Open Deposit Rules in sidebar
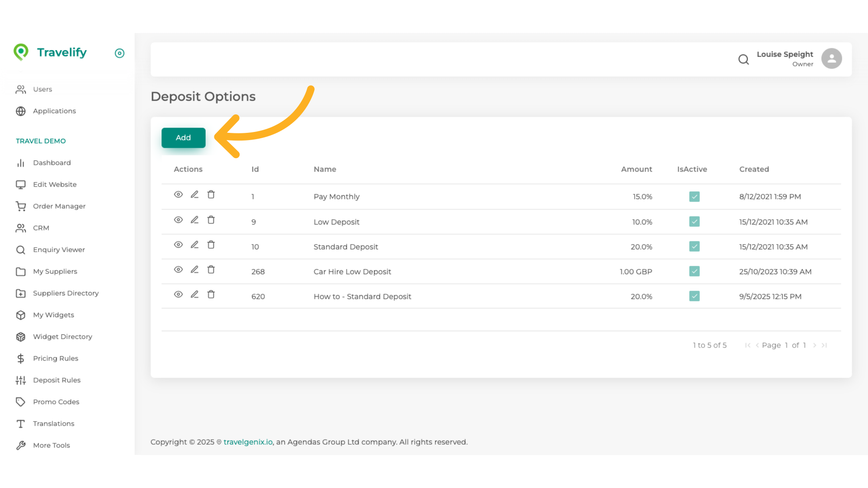This screenshot has height=488, width=868. click(57, 380)
